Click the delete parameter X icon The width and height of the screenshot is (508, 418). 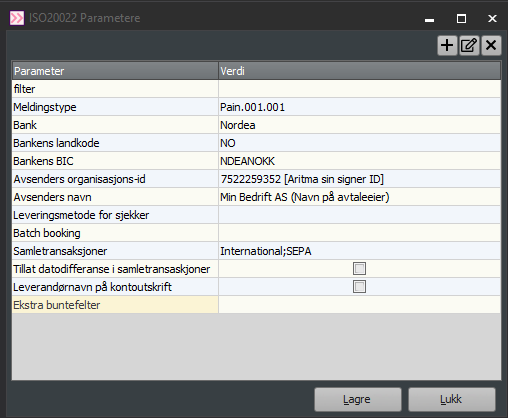[x=491, y=45]
